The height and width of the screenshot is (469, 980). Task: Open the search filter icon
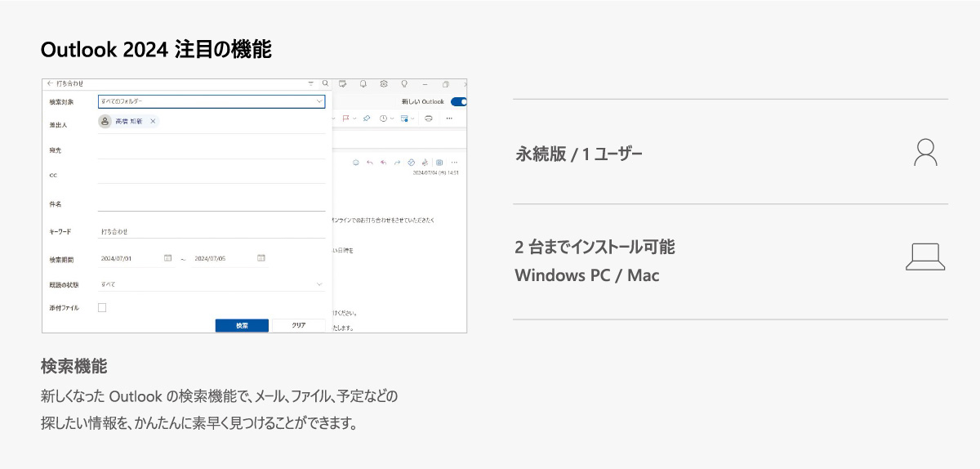tap(310, 83)
